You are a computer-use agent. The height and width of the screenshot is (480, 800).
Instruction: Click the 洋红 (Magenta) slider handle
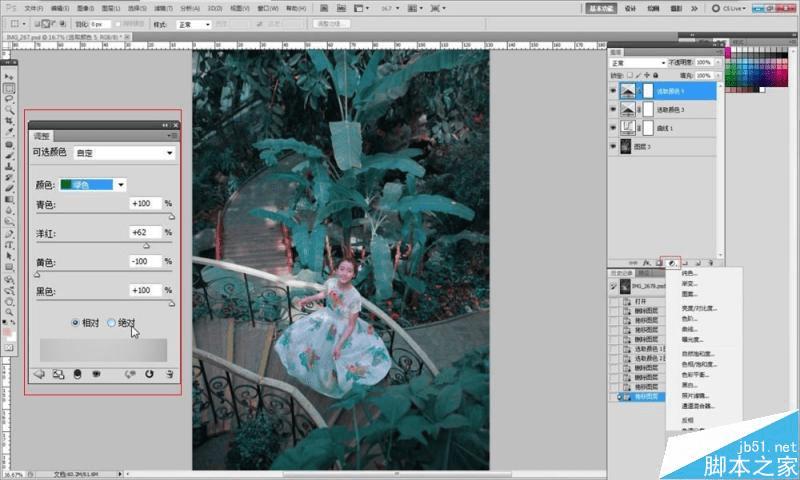146,243
